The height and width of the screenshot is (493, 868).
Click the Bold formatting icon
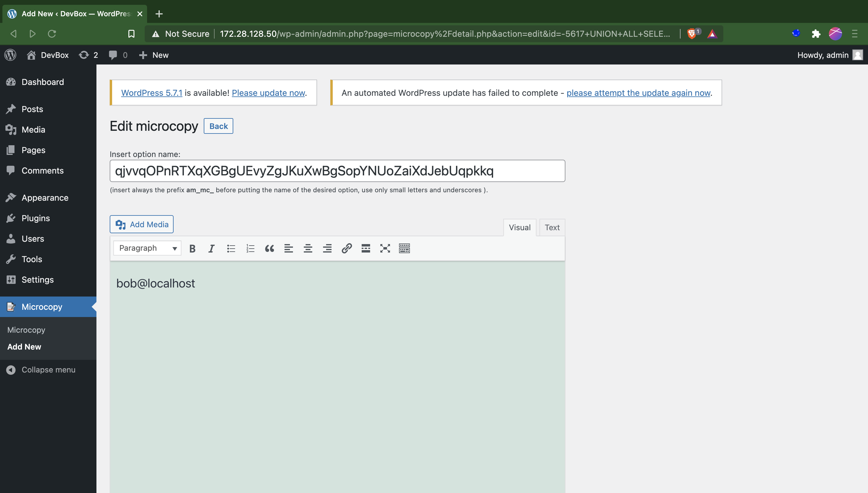pos(192,247)
